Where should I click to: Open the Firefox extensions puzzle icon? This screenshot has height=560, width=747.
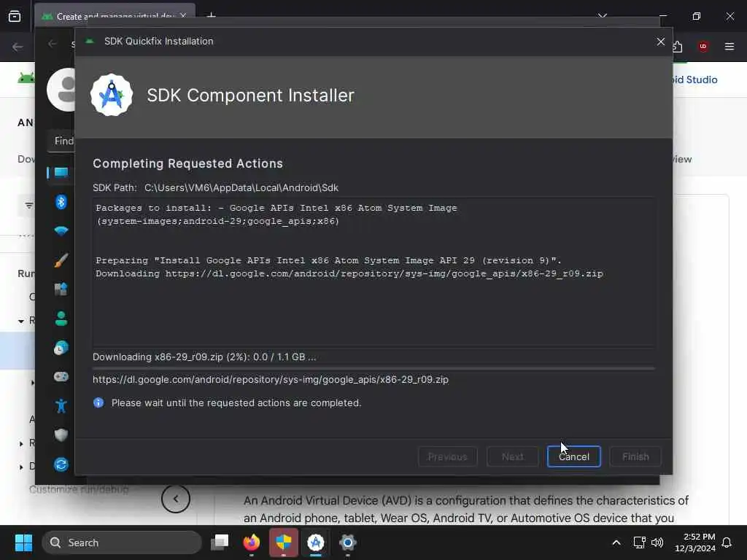678,47
